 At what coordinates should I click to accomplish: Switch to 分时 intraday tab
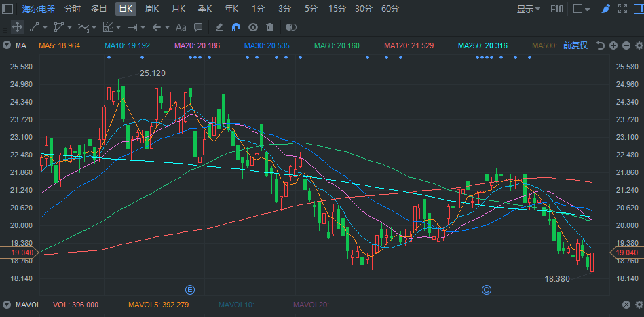pos(73,9)
